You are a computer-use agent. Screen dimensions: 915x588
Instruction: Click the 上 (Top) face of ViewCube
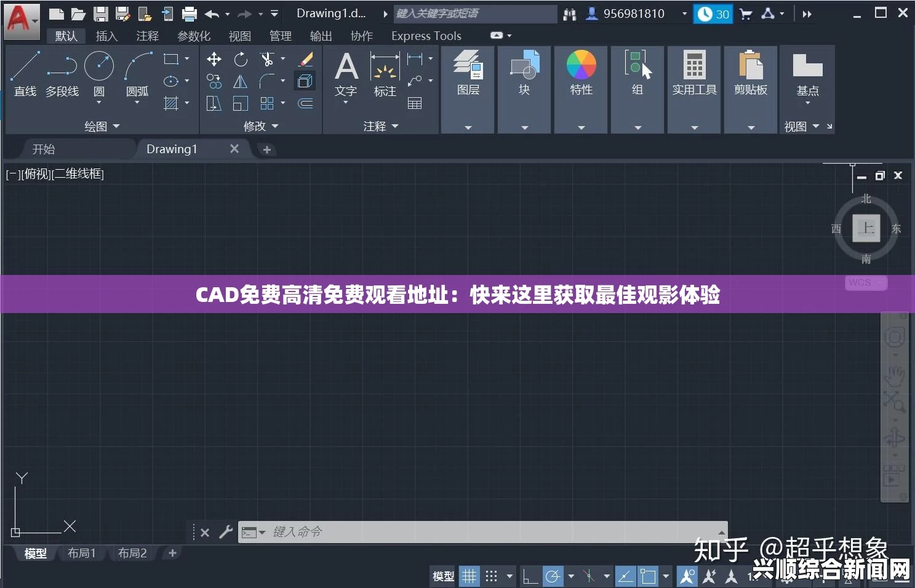coord(866,228)
